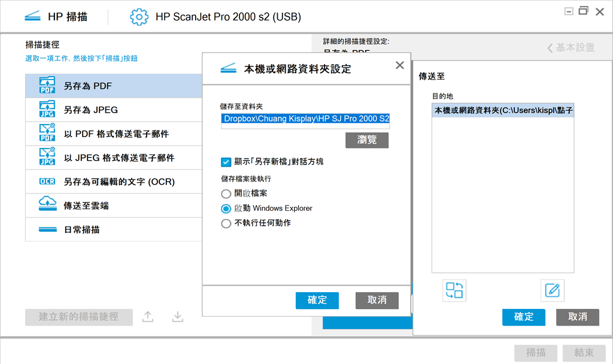613x364 pixels.
Task: Click the edit destination pencil icon
Action: point(553,290)
